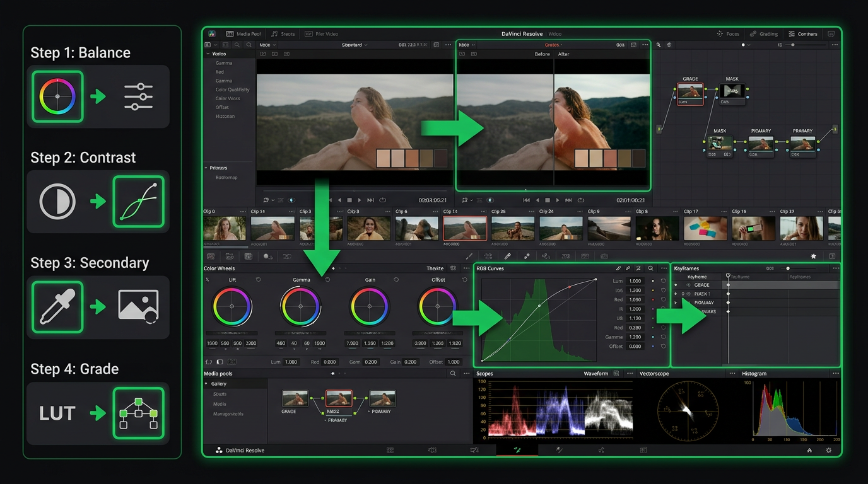Click the settings gear at bottom right
The width and height of the screenshot is (868, 484).
point(828,450)
